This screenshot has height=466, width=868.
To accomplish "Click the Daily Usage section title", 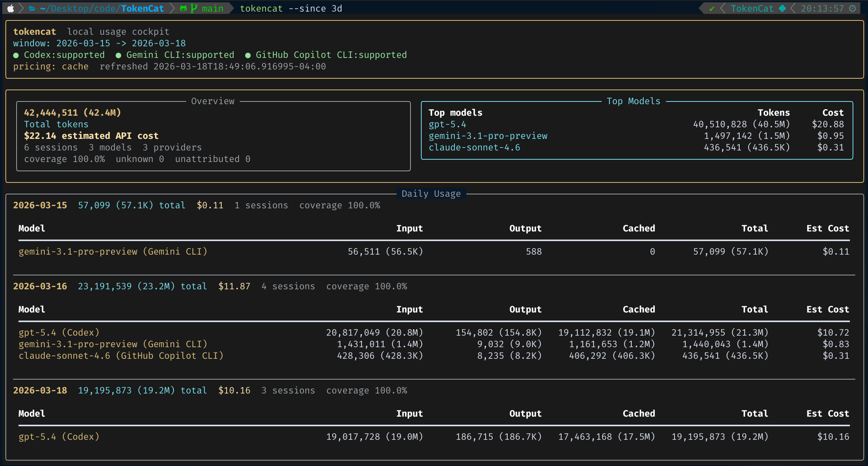I will [x=431, y=194].
